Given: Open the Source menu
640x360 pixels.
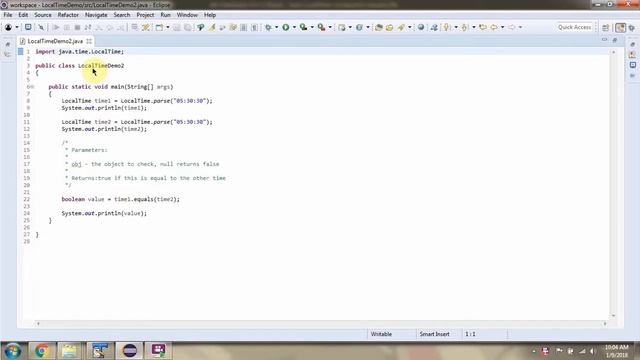Looking at the screenshot, I should coord(43,15).
